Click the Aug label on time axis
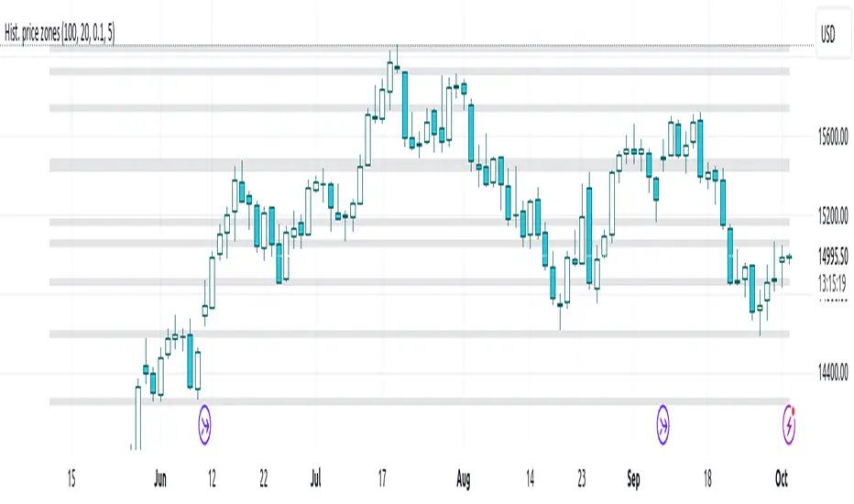This screenshot has height=504, width=854. pos(464,478)
